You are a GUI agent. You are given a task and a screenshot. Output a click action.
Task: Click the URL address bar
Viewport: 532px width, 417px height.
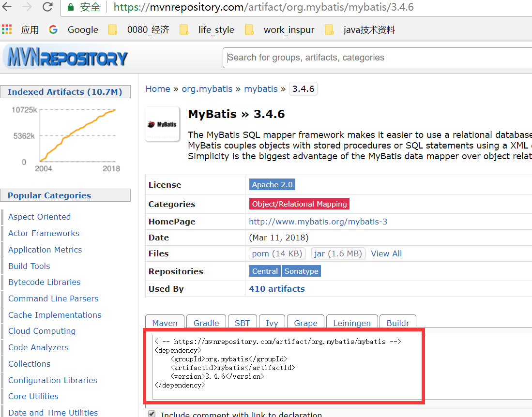point(295,7)
